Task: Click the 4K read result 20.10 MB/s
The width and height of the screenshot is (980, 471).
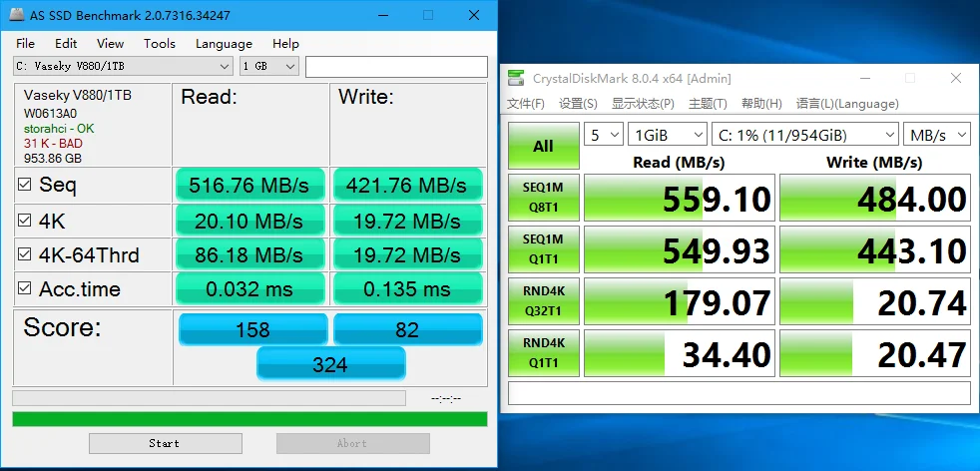Action: pos(250,221)
